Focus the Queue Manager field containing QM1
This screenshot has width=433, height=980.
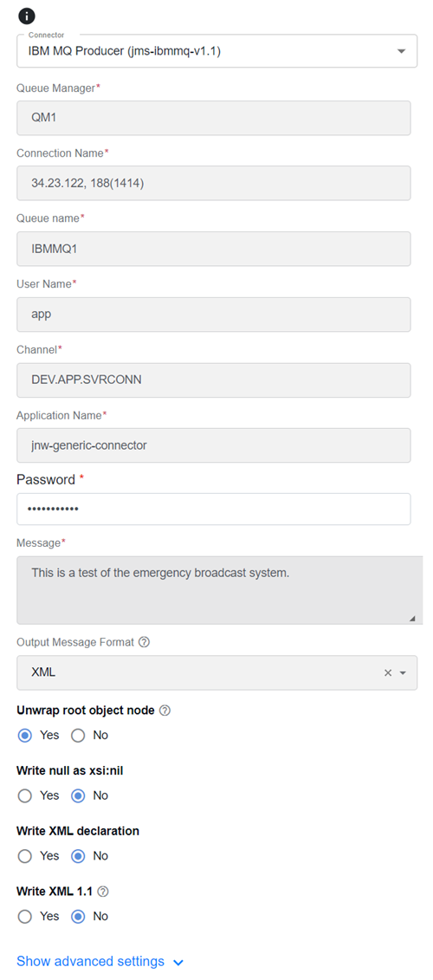coord(214,118)
